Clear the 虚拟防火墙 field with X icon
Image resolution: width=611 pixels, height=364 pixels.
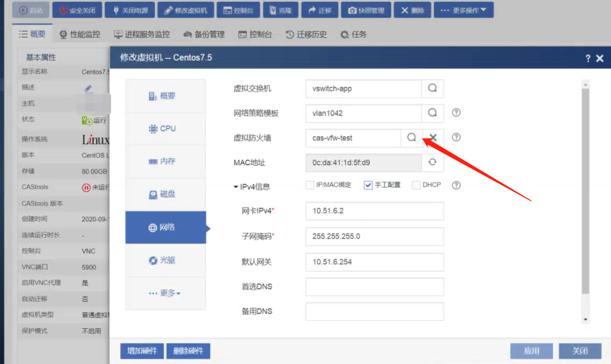click(x=433, y=137)
